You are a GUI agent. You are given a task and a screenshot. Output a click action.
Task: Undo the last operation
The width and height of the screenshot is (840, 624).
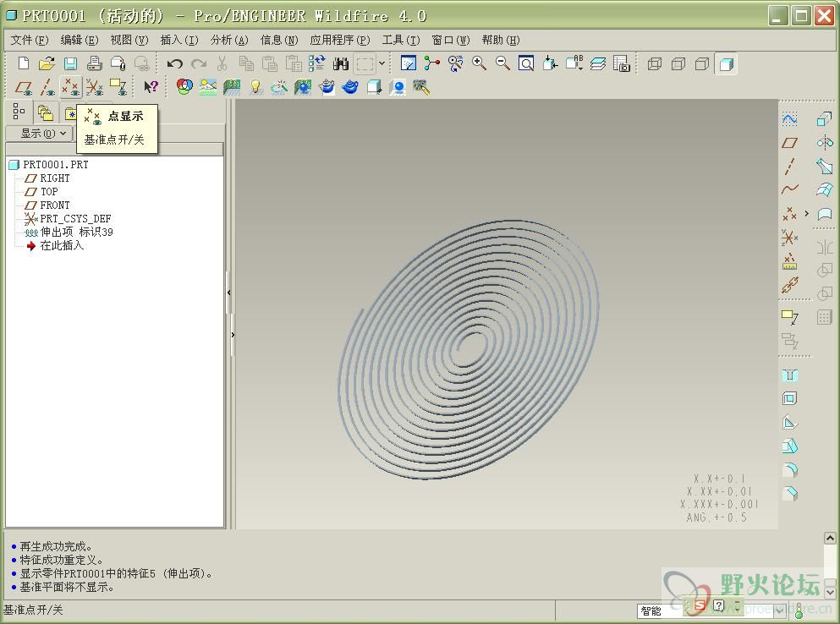click(174, 63)
